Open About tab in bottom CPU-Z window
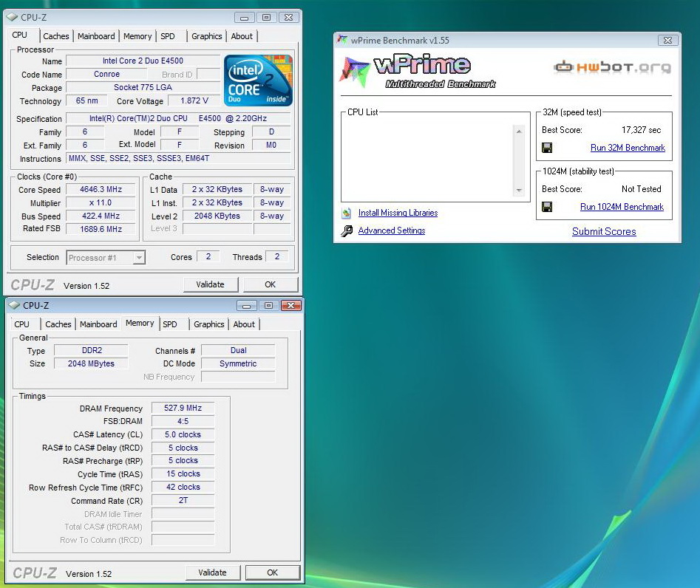The height and width of the screenshot is (588, 700). (244, 324)
